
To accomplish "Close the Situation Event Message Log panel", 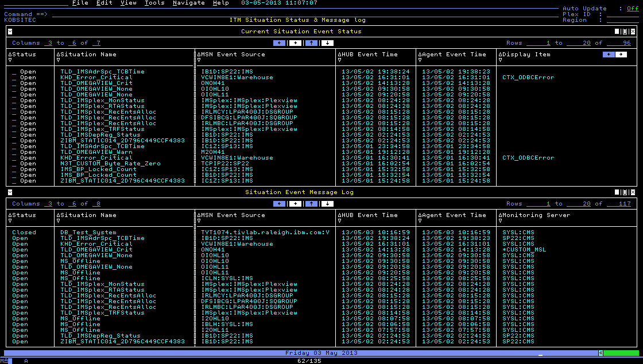I will point(633,192).
